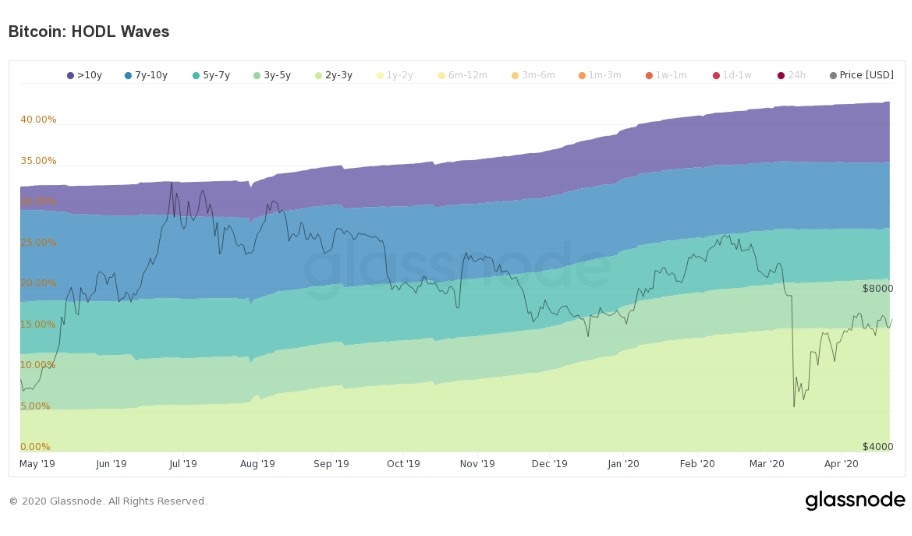Enable the faded 1y-2y legend series
Viewport: 912px width, 536px height.
pos(395,75)
